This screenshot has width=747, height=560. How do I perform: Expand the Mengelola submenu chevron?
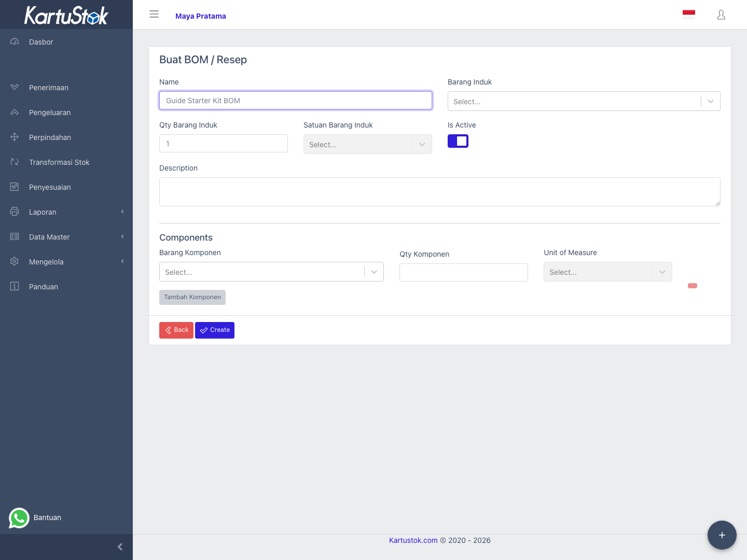pos(122,261)
